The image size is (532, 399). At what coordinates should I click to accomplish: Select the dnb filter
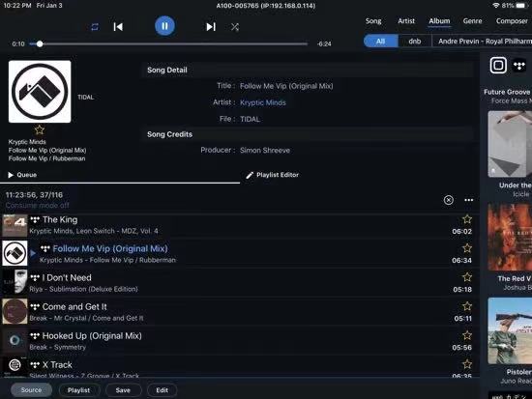tap(415, 42)
